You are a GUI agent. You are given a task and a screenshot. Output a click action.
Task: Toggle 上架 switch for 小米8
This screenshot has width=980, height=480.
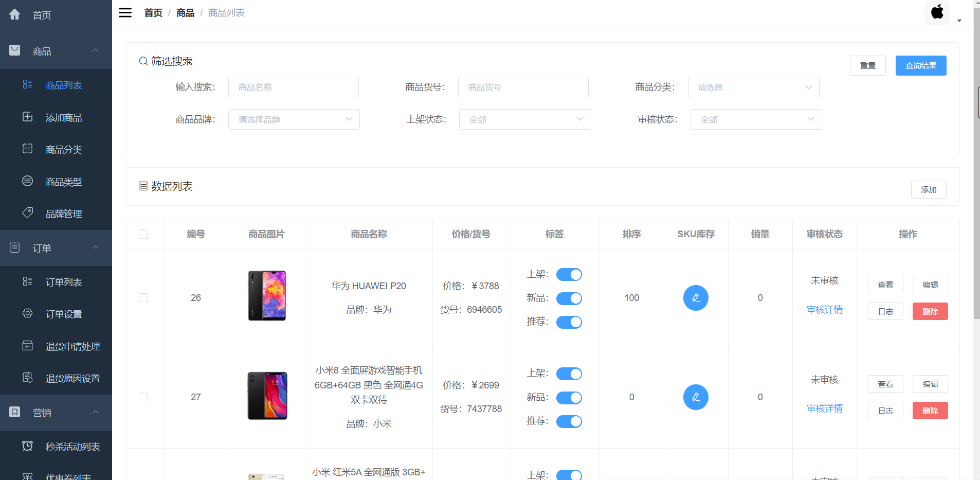click(x=569, y=374)
